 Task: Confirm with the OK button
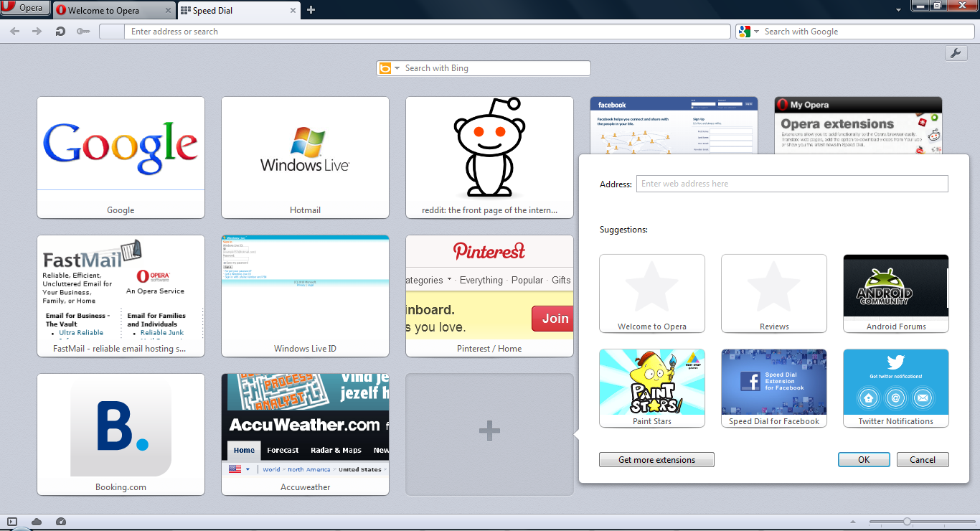pyautogui.click(x=864, y=460)
